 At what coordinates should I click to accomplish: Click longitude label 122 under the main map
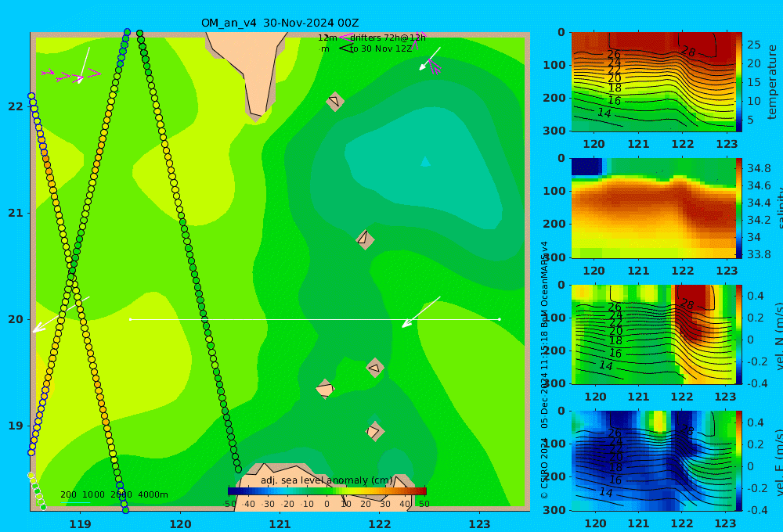pos(380,524)
